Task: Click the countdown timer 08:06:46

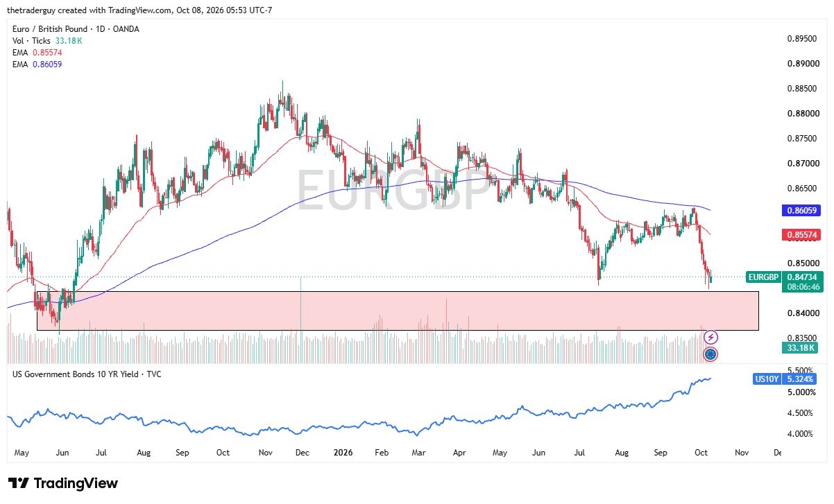Action: 803,287
